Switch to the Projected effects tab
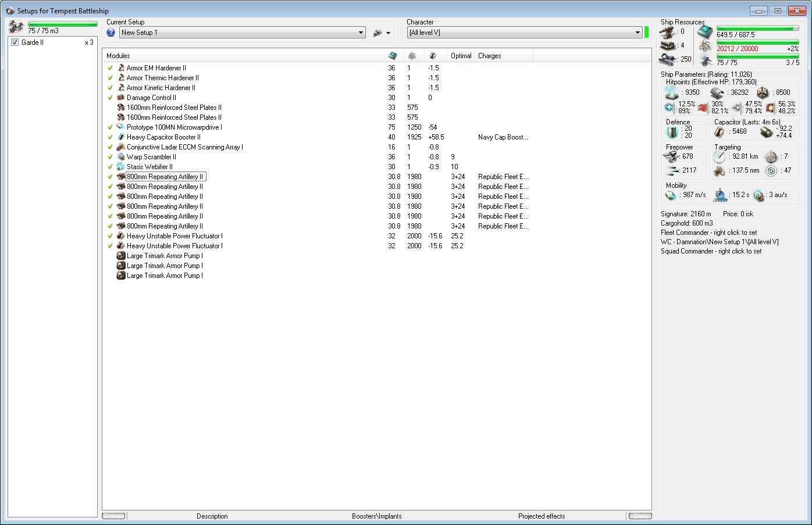The height and width of the screenshot is (525, 812). (542, 516)
